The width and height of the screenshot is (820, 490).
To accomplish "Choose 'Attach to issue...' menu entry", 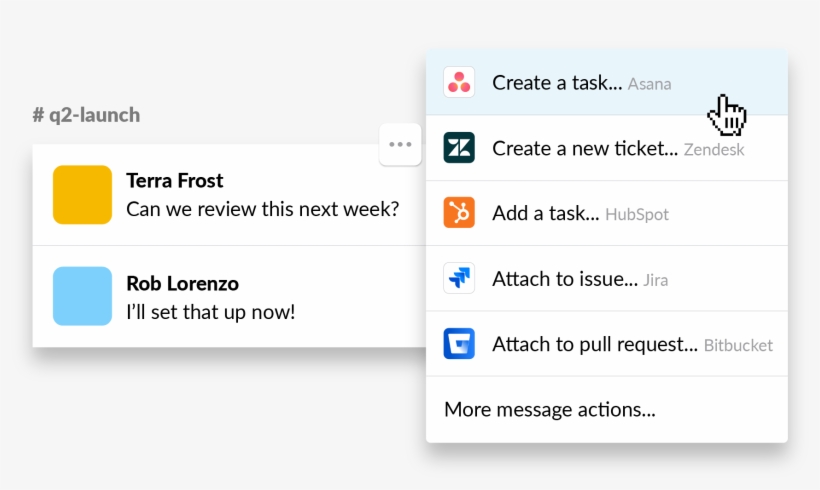I will pyautogui.click(x=607, y=278).
